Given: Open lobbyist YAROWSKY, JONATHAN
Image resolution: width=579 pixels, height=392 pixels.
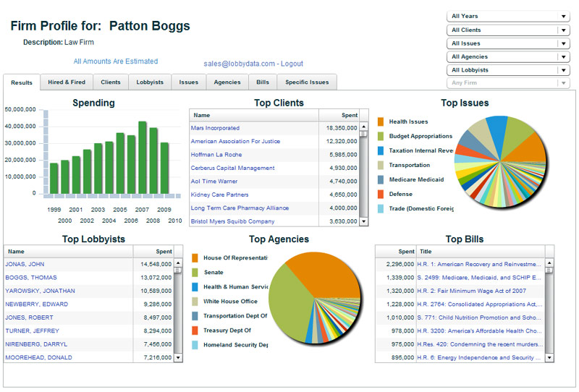Looking at the screenshot, I should coord(40,291).
